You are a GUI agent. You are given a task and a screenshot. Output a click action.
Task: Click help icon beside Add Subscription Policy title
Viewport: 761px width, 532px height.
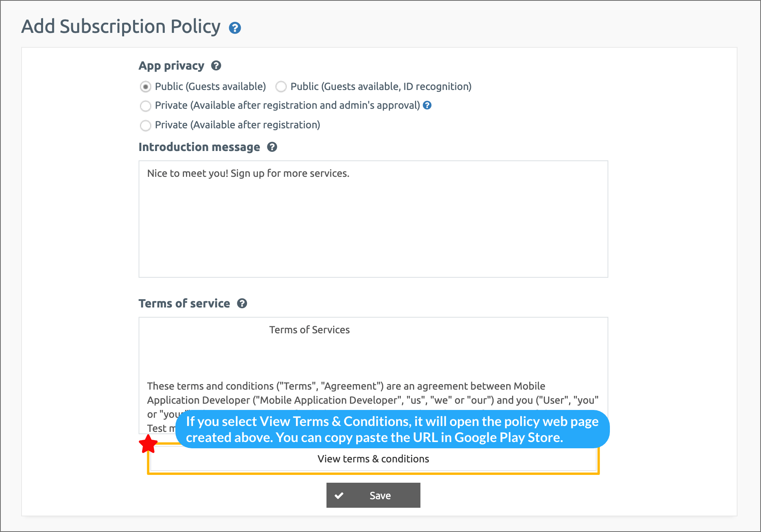click(x=235, y=28)
